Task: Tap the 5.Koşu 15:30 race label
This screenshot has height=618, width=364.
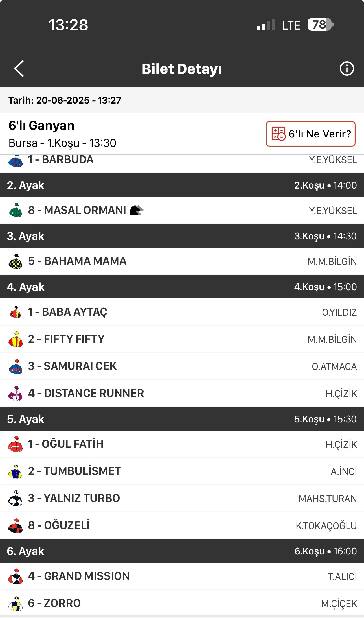Action: pyautogui.click(x=325, y=419)
